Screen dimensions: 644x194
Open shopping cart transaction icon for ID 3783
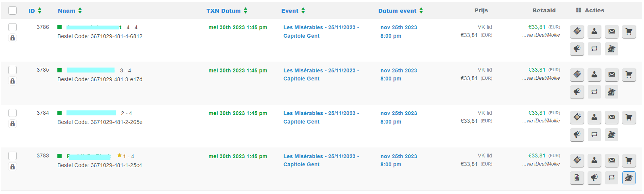tap(629, 161)
